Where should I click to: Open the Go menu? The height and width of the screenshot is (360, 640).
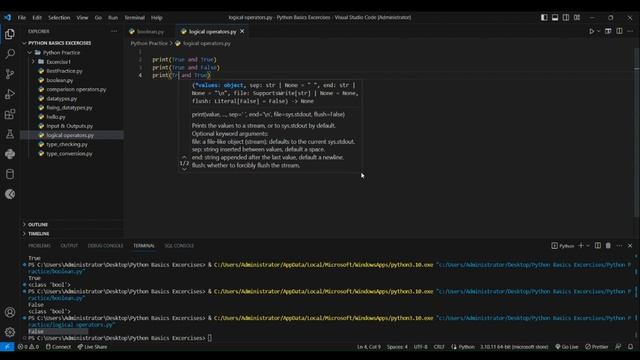[98, 18]
